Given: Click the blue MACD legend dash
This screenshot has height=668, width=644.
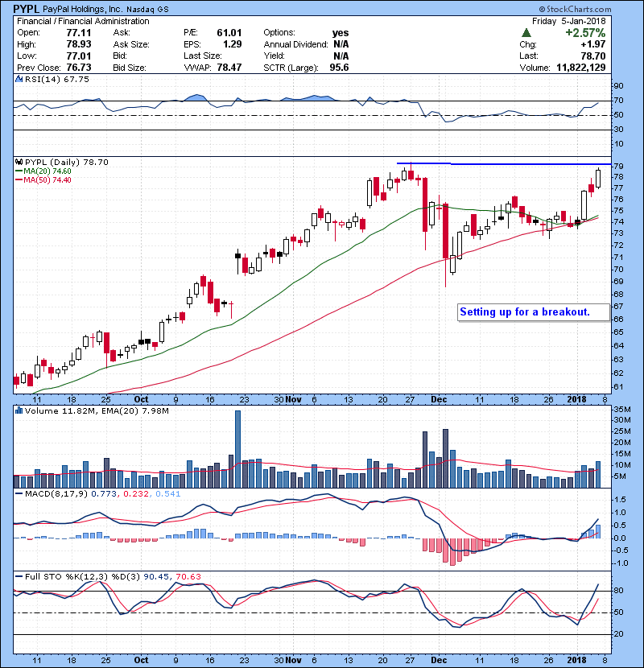Looking at the screenshot, I should point(19,494).
